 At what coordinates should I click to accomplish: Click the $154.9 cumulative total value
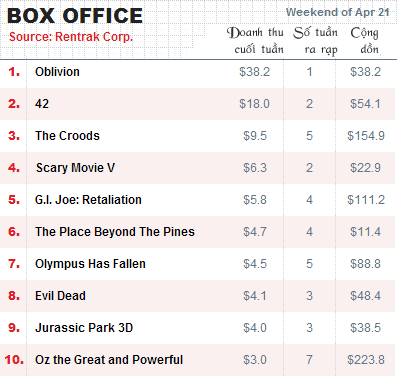[x=366, y=136]
